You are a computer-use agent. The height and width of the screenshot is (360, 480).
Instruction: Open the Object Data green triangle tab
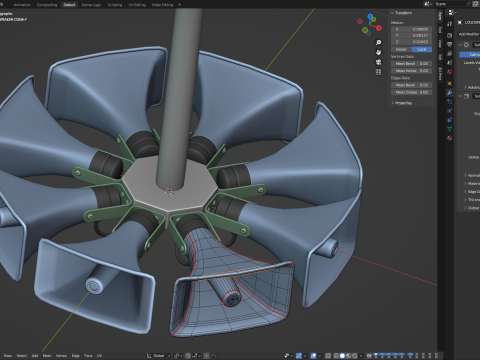click(450, 129)
